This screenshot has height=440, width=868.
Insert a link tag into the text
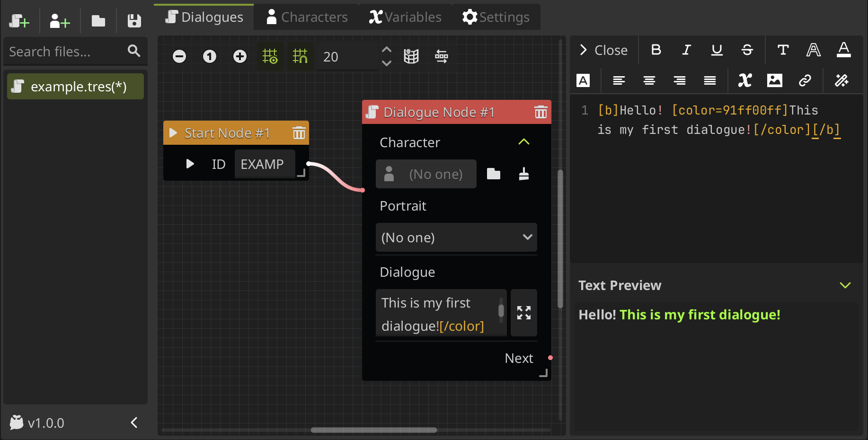coord(805,80)
